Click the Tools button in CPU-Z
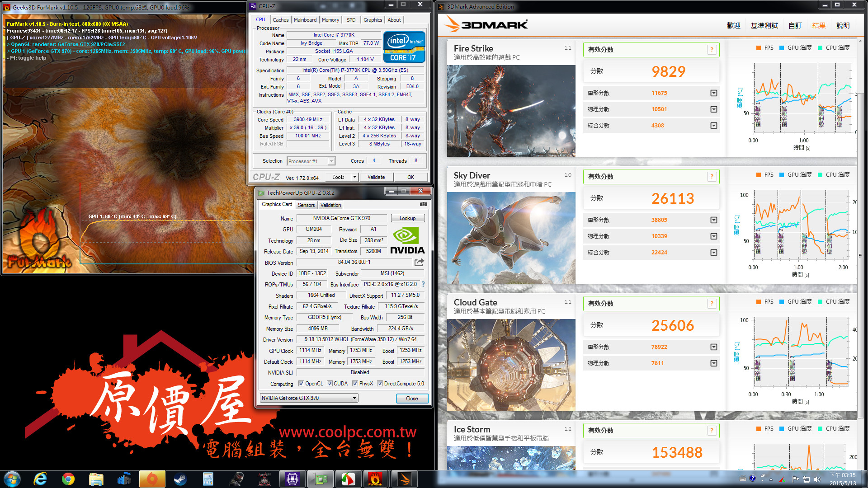 coord(338,177)
